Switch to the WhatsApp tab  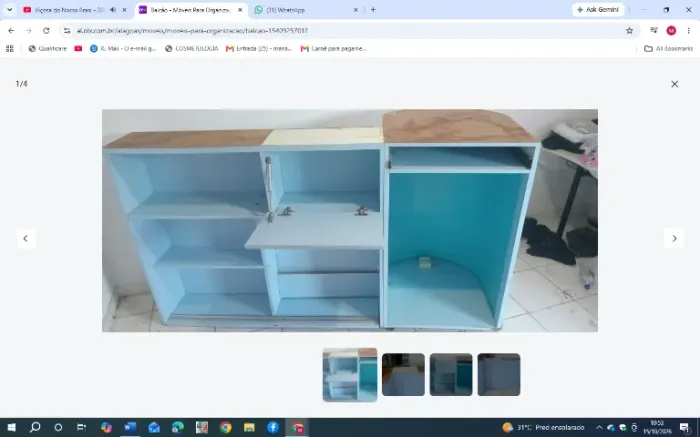pos(304,10)
